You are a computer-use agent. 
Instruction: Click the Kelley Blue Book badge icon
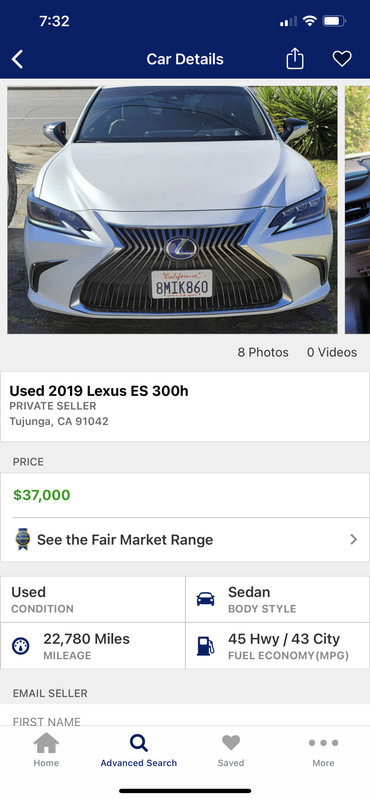pos(22,539)
